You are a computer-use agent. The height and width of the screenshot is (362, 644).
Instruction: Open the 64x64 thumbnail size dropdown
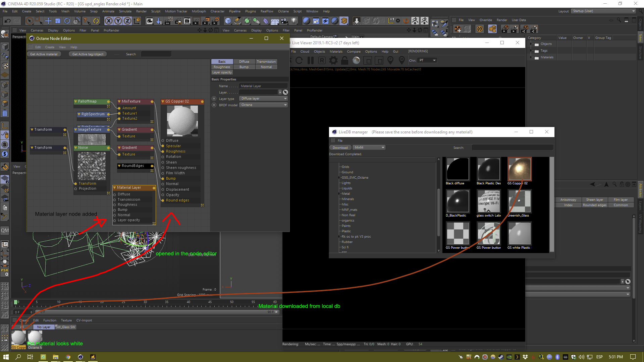(x=369, y=147)
